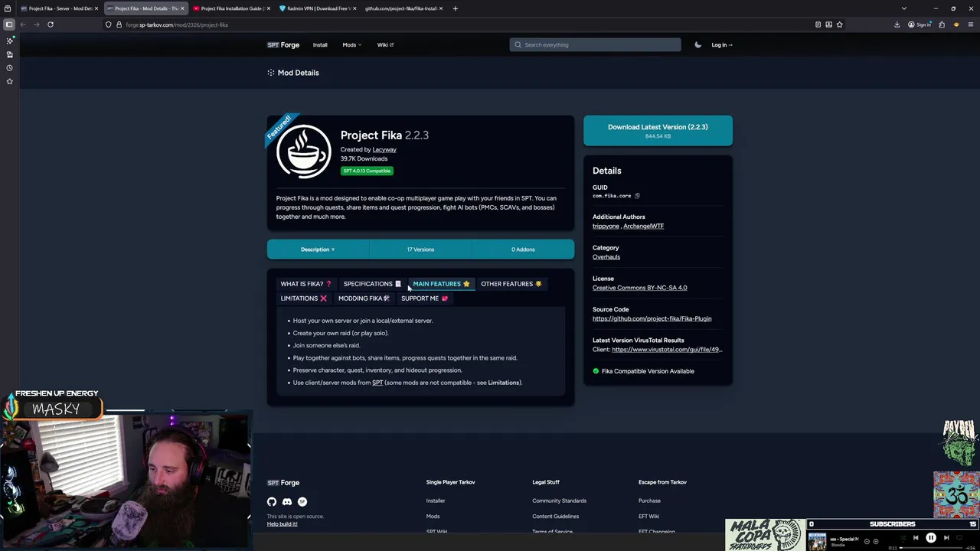Pause the music player overlay
The height and width of the screenshot is (551, 980).
(x=931, y=538)
